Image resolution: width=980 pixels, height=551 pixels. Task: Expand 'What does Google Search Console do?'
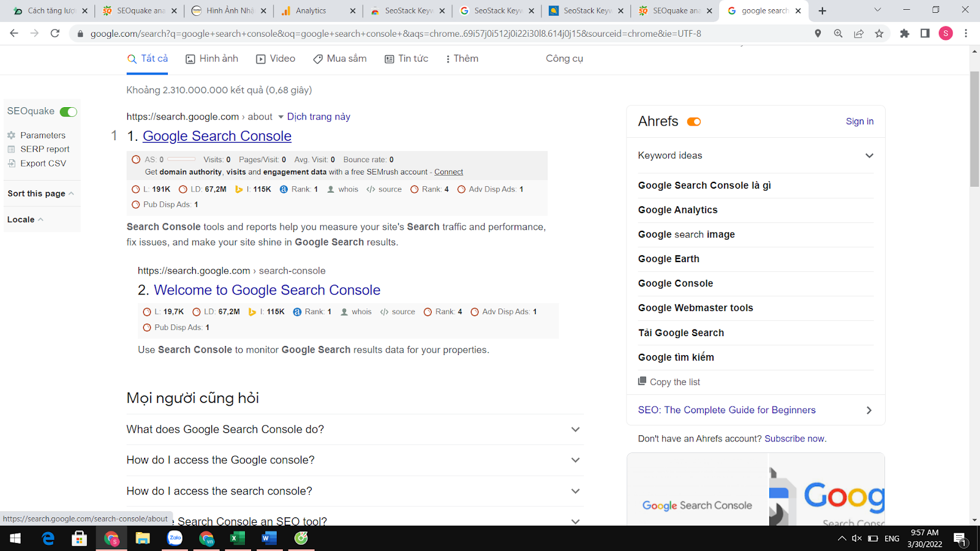click(355, 430)
